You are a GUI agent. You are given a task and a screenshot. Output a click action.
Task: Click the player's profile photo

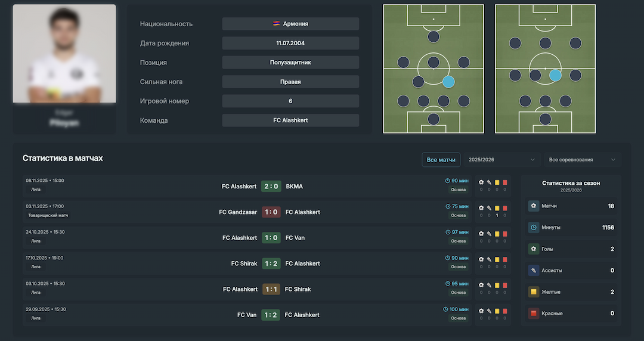(64, 54)
